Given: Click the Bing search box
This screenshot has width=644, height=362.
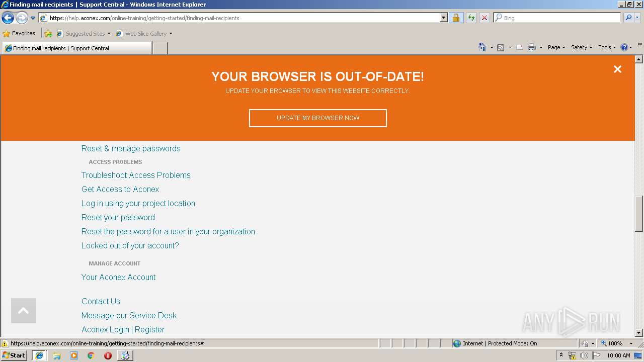Looking at the screenshot, I should (557, 18).
